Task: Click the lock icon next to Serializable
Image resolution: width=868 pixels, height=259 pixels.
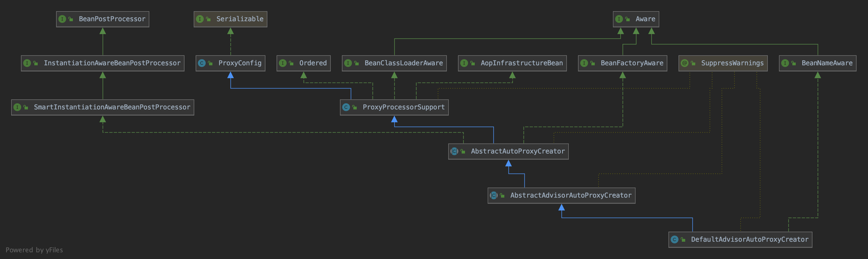Action: [208, 19]
